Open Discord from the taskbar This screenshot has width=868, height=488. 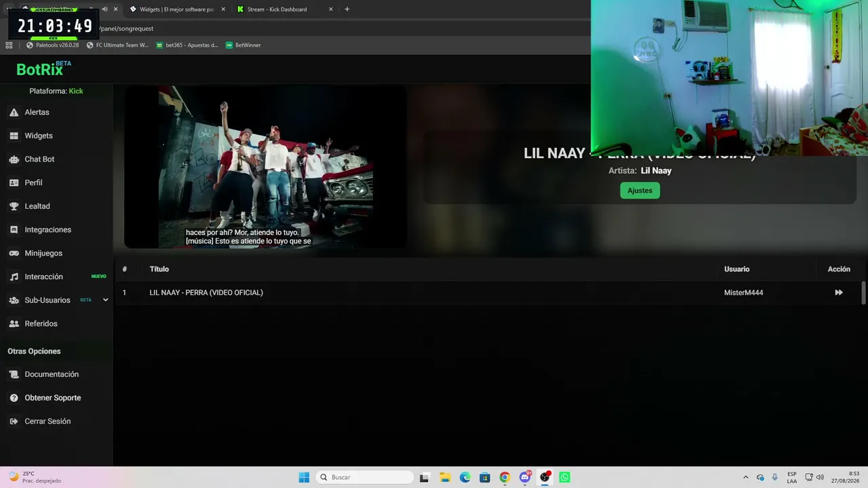[525, 477]
